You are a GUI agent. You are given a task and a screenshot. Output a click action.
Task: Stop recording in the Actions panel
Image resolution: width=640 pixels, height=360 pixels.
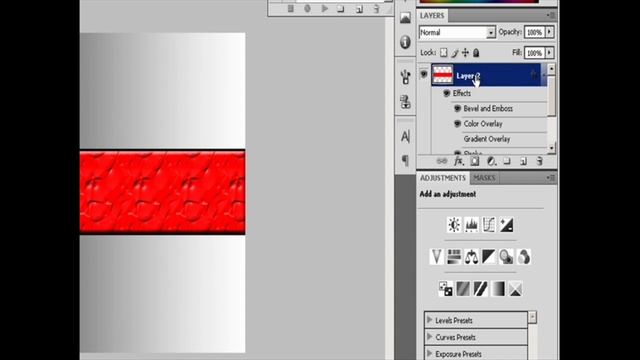pyautogui.click(x=290, y=9)
